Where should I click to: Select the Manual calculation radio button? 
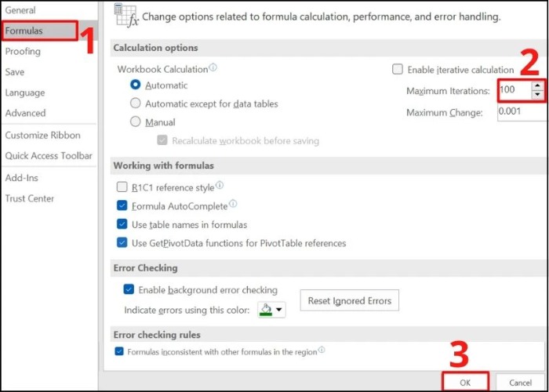(x=136, y=122)
